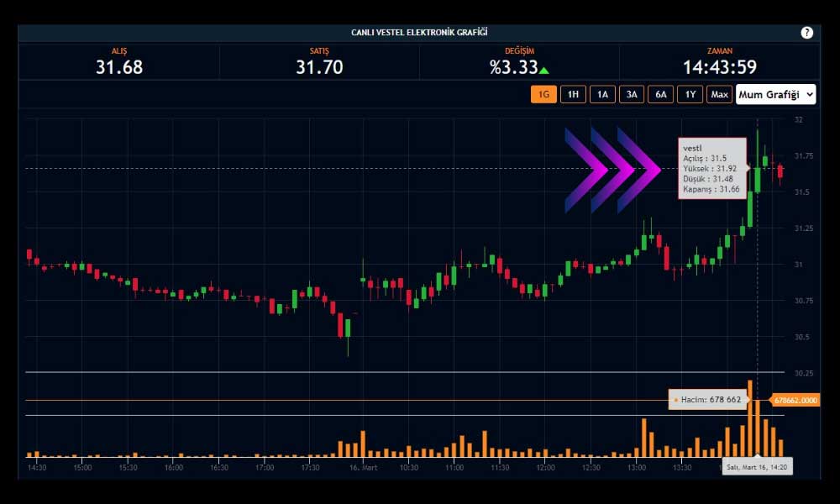
Task: Switch to the 1H time range
Action: tap(573, 94)
